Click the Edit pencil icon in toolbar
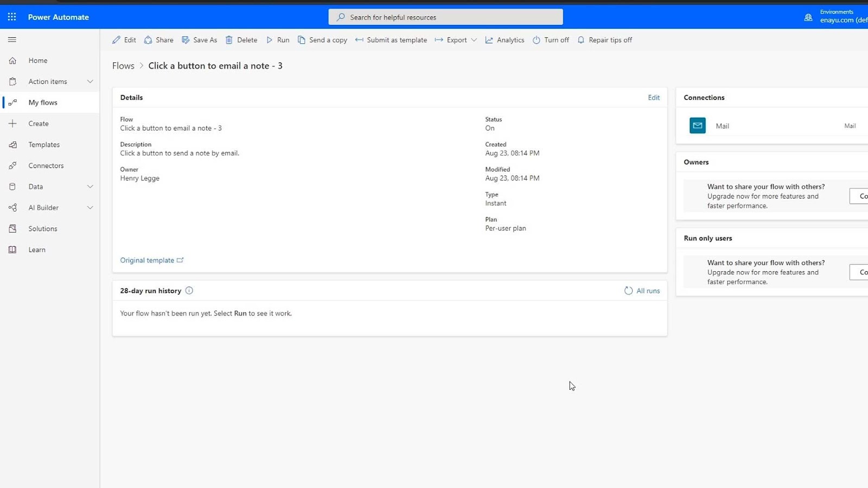 tap(116, 40)
